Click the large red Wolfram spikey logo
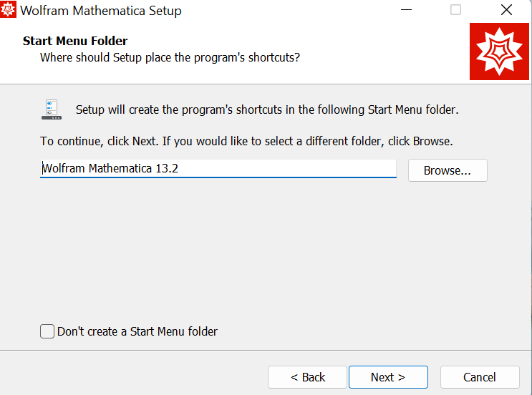The width and height of the screenshot is (532, 395). click(x=499, y=52)
